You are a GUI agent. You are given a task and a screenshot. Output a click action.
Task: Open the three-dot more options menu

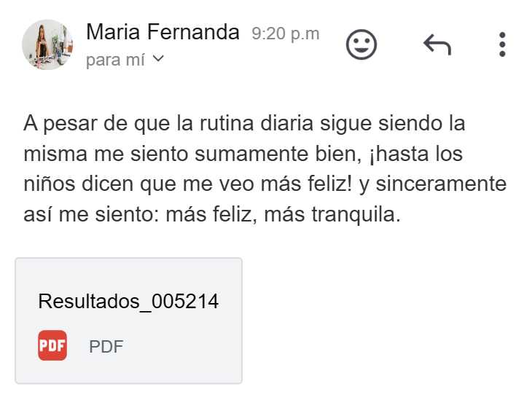pos(502,44)
